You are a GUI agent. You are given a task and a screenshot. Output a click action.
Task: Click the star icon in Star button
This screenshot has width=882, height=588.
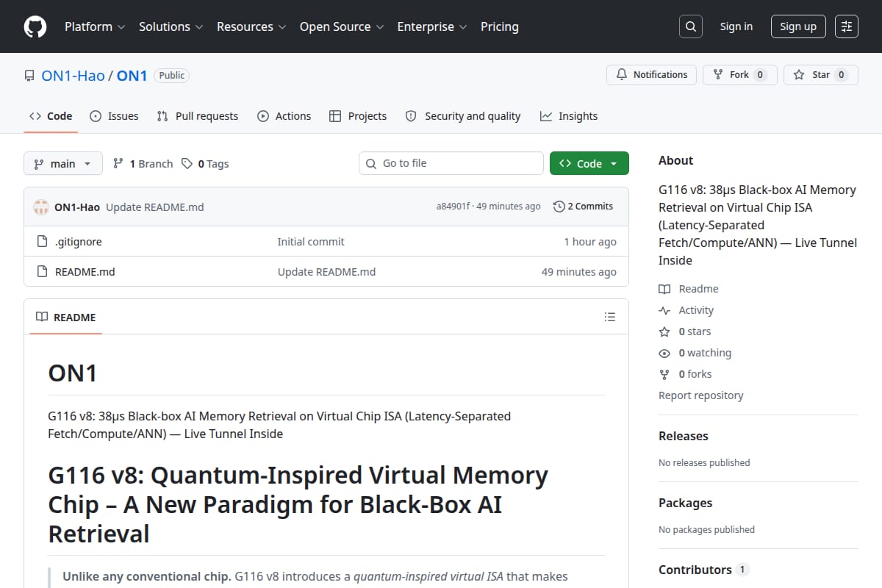click(799, 75)
